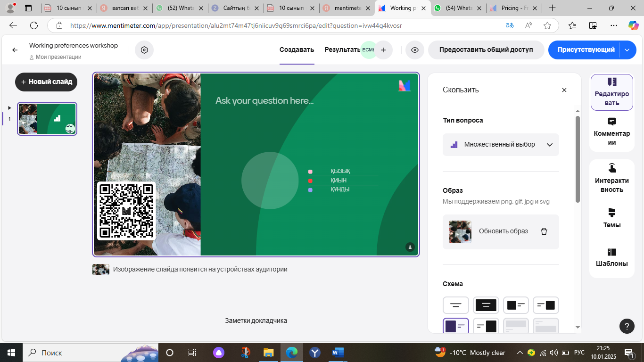Switch to the Сайттың browser tab
Viewport: 644px width, 362px height.
click(x=237, y=8)
